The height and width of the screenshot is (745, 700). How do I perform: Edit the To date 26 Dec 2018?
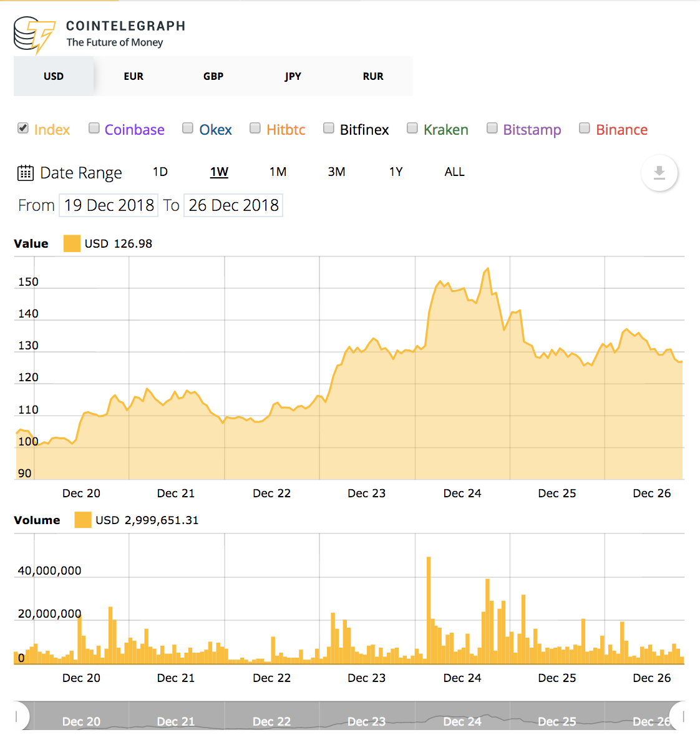tap(233, 205)
